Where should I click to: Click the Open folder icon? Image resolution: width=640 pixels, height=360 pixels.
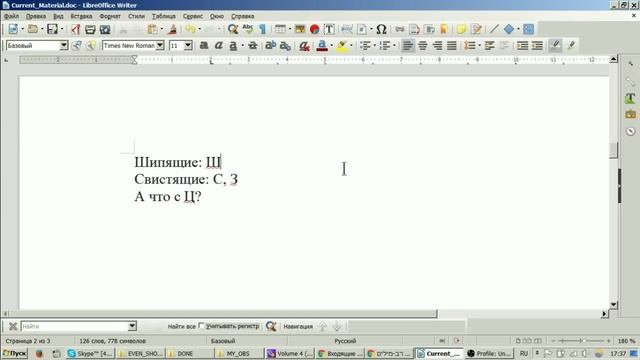(33, 29)
